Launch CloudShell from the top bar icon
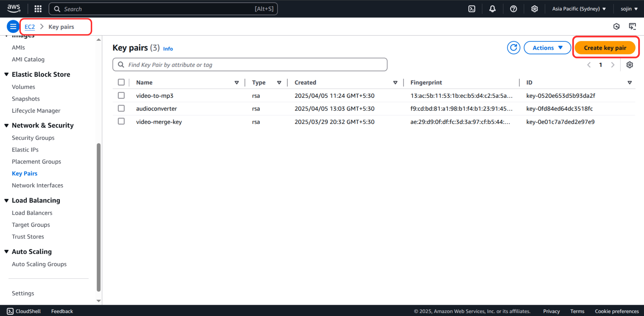 pyautogui.click(x=472, y=9)
